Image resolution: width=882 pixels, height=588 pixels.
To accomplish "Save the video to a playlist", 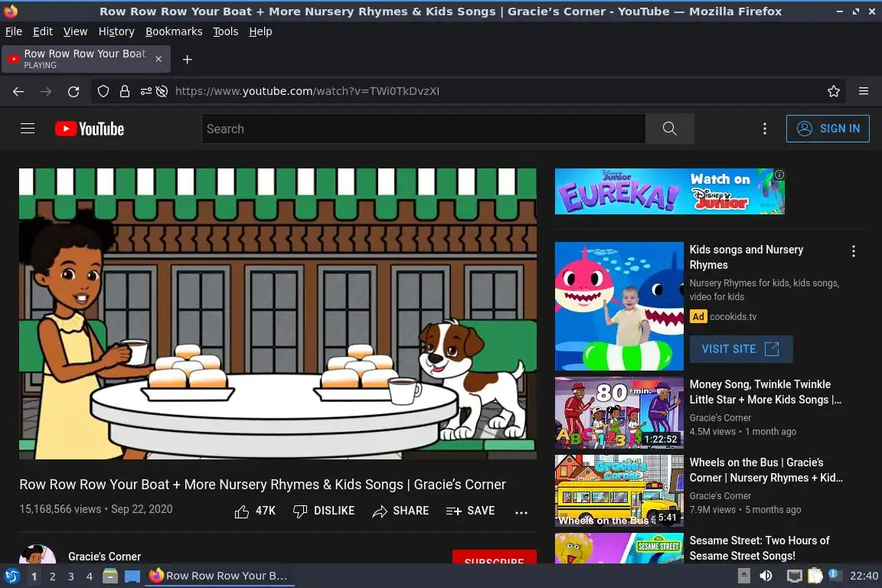I will click(470, 511).
